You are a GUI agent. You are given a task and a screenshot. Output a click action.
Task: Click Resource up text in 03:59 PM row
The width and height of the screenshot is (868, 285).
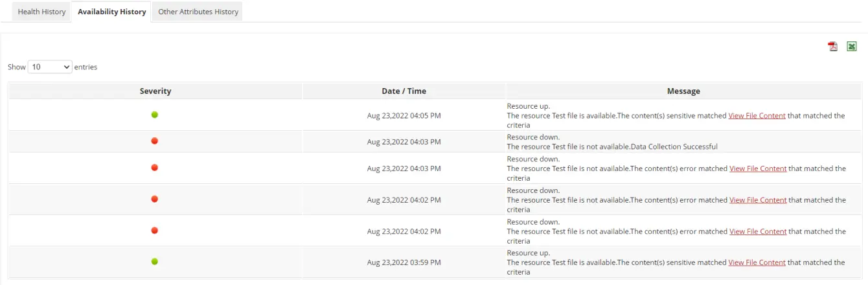click(528, 253)
